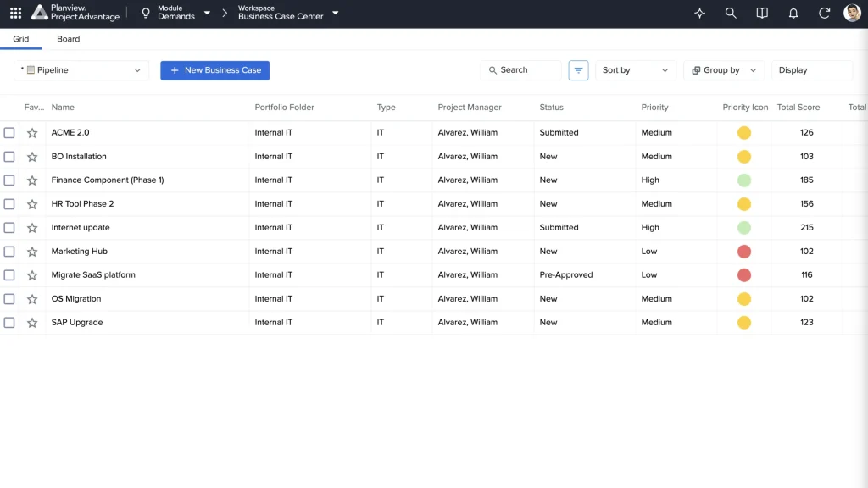This screenshot has width=868, height=488.
Task: Expand Workspace Business Case Center dropdown arrow
Action: click(x=335, y=13)
